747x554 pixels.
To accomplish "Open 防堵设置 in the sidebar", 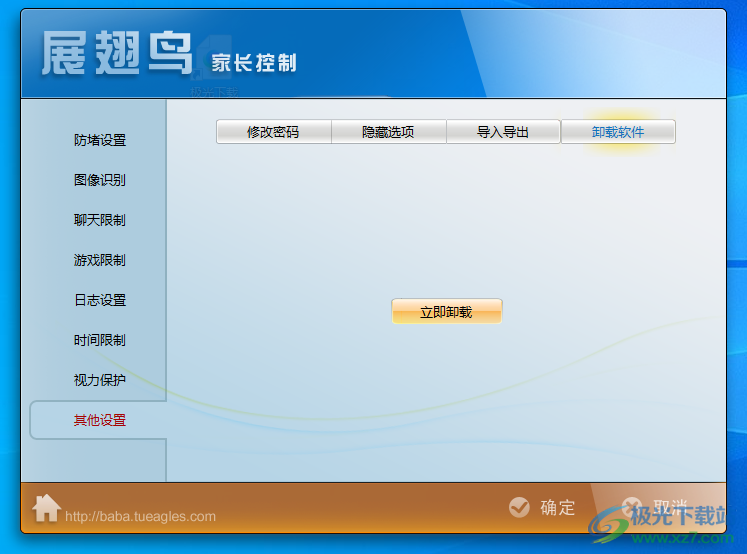I will [x=100, y=140].
